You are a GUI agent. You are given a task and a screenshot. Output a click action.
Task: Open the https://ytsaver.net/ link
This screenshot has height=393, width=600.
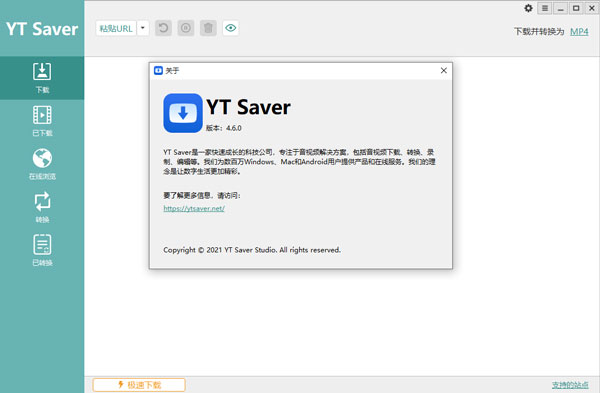(194, 209)
